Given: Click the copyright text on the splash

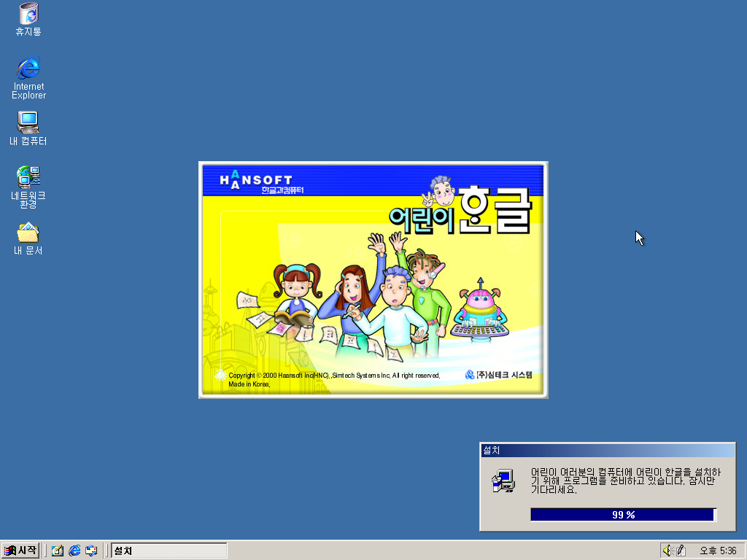Looking at the screenshot, I should point(334,379).
